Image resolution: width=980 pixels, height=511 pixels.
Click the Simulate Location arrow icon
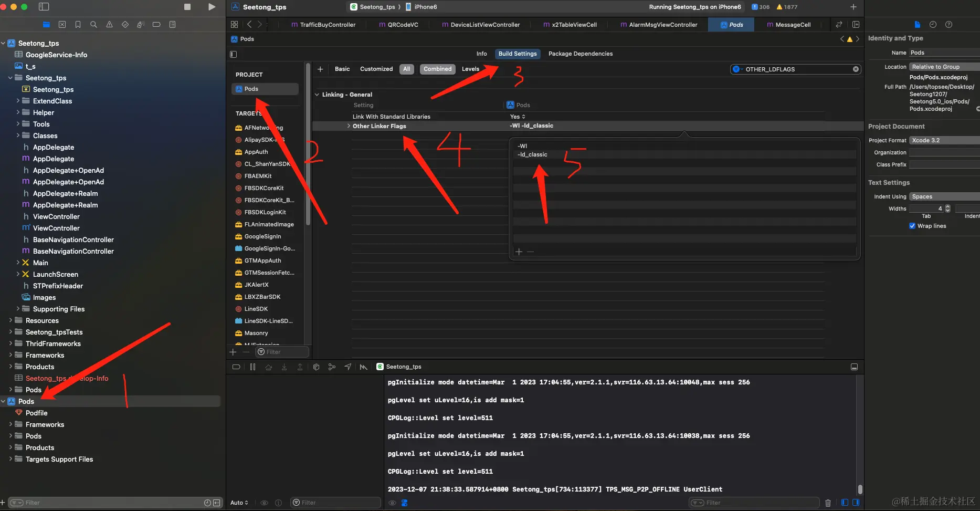click(x=347, y=367)
